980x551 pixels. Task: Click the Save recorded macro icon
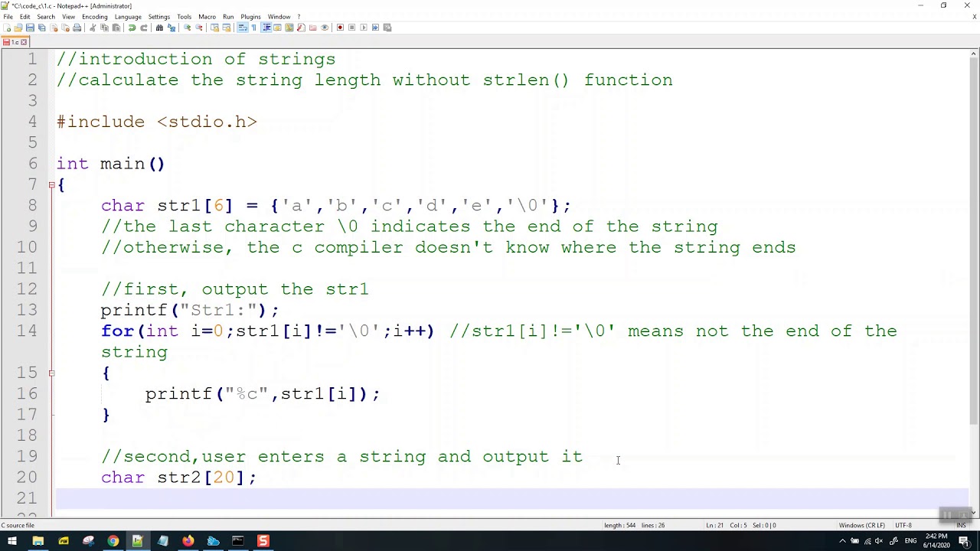pyautogui.click(x=387, y=28)
